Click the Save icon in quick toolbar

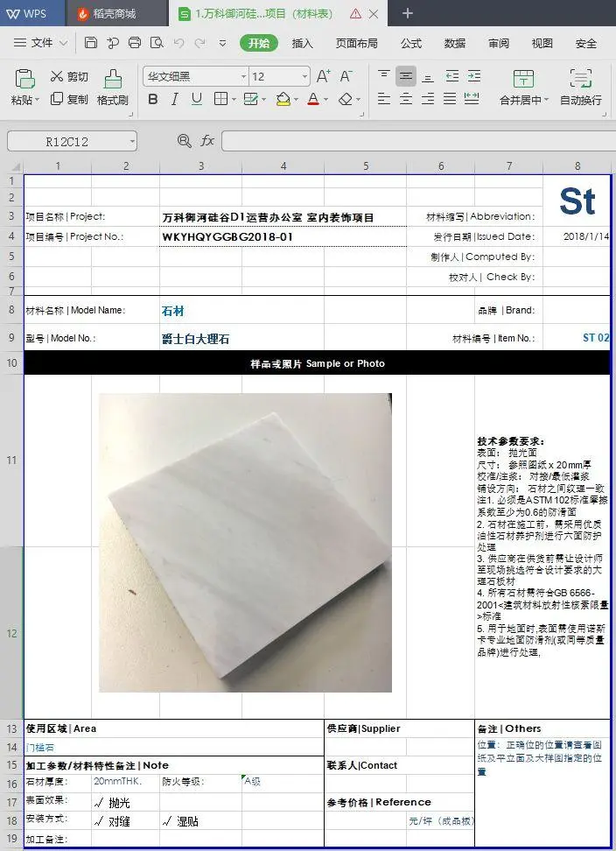[x=91, y=43]
